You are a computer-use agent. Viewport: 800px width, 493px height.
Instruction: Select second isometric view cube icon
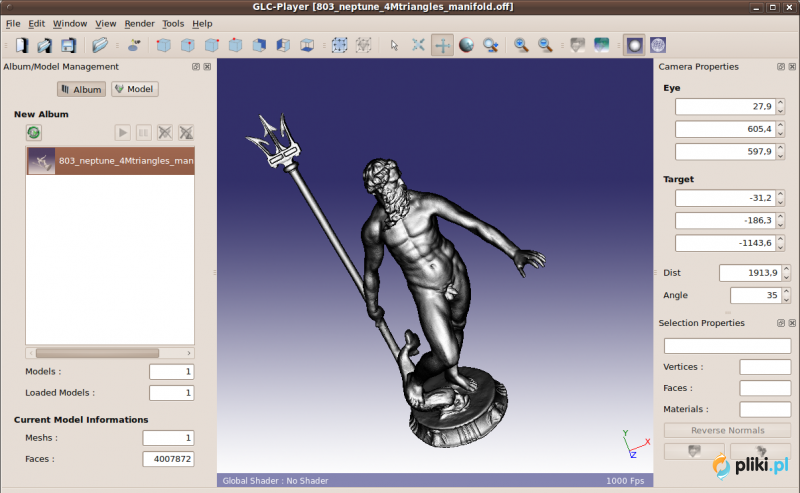187,45
